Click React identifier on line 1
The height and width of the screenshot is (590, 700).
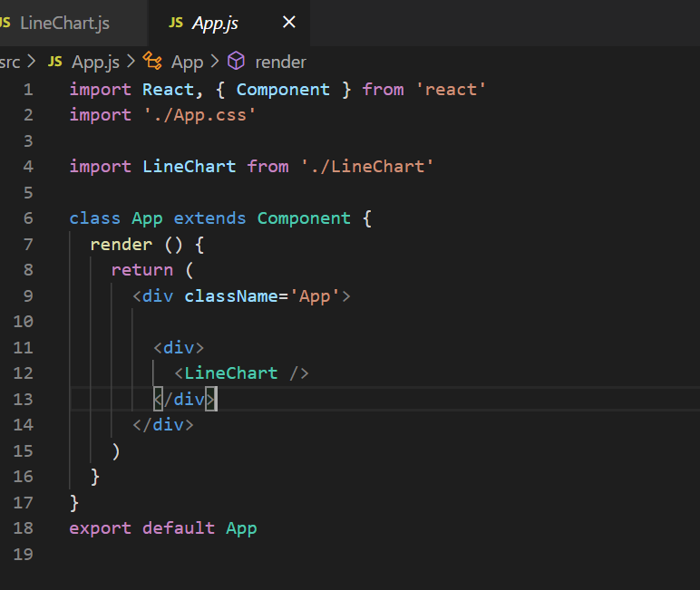pos(168,90)
